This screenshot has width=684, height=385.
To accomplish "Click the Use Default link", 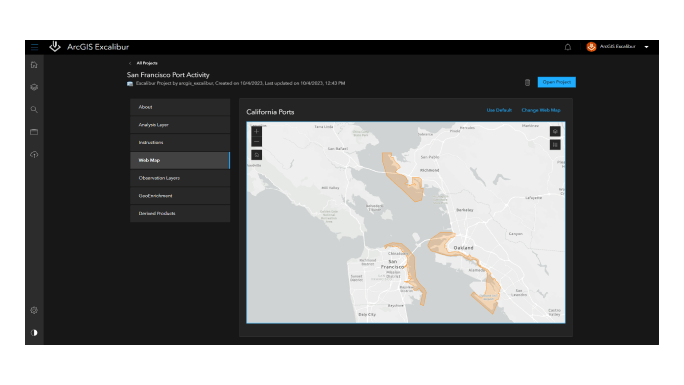I will 499,110.
